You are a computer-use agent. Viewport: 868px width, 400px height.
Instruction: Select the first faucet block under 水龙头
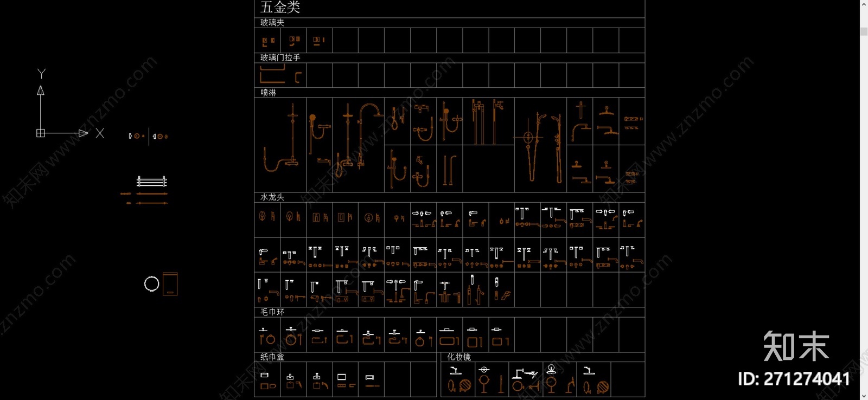267,217
